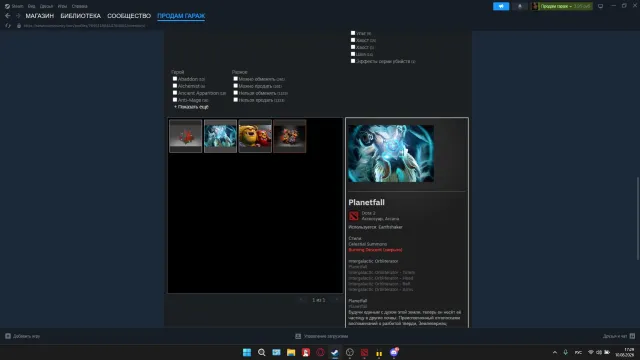Click the red Burning Descent style text
640x360 pixels.
[375, 250]
